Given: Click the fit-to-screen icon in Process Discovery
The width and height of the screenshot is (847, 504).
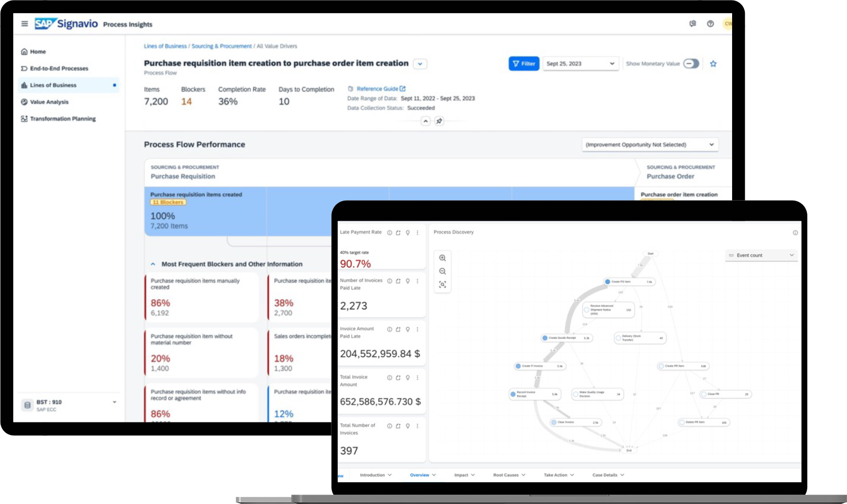Looking at the screenshot, I should (x=443, y=284).
